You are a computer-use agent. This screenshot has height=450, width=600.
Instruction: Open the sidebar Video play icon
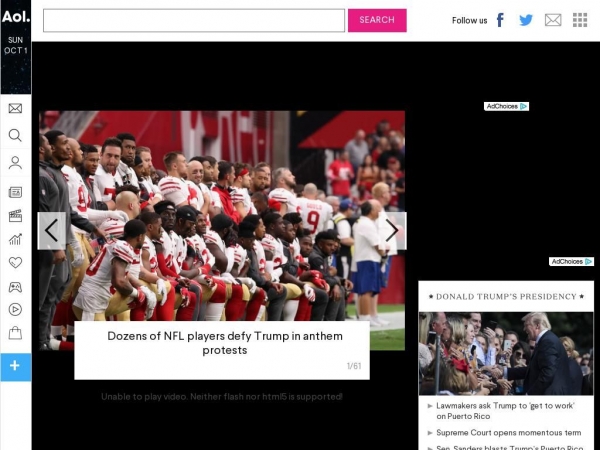click(x=15, y=310)
